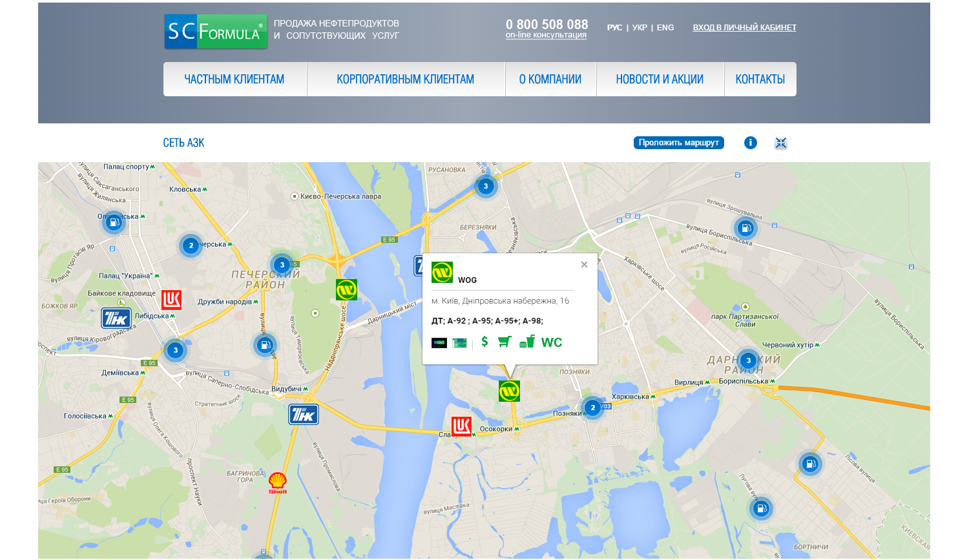The width and height of the screenshot is (969, 560).
Task: Click the fuel list ДТ; А-92; А-95
Action: coord(487,321)
